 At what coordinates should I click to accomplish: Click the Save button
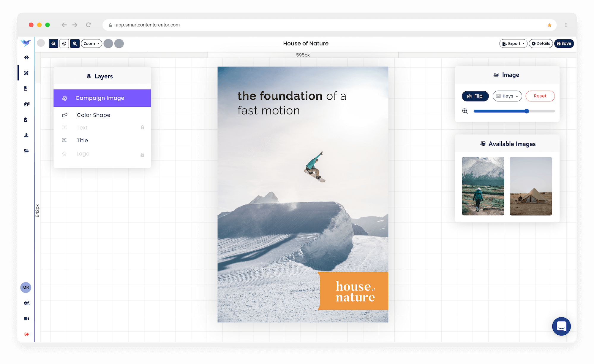point(564,44)
